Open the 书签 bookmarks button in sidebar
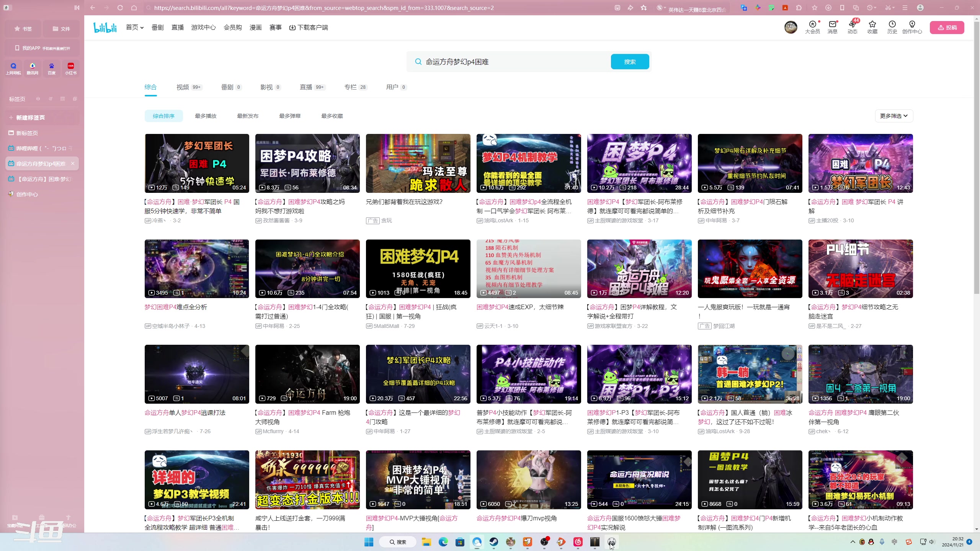This screenshot has height=551, width=980. [x=23, y=29]
